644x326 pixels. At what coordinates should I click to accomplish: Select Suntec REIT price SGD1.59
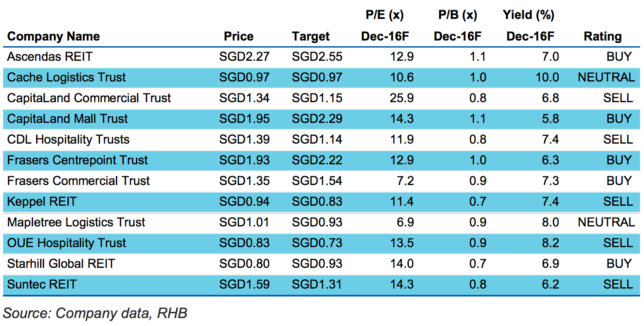(244, 285)
